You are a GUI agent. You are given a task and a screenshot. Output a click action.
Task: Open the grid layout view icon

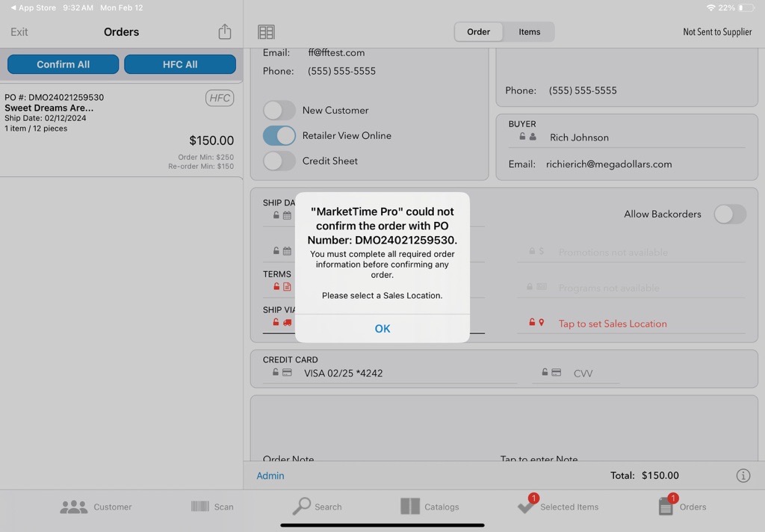coord(266,32)
